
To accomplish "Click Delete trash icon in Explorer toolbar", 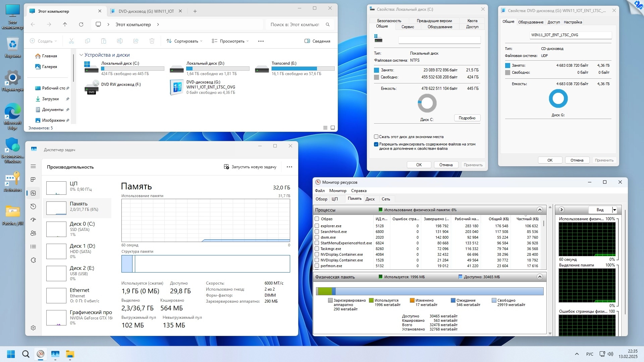I will (x=152, y=41).
